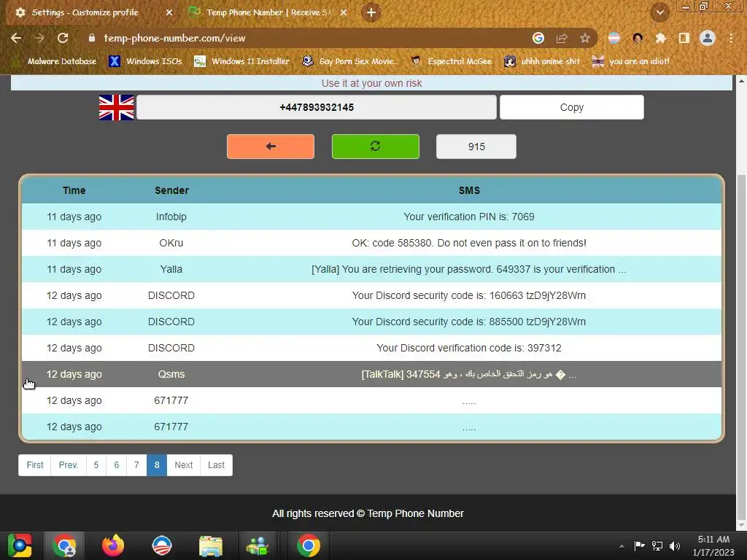This screenshot has width=747, height=560.
Task: Go to First page of messages
Action: pos(35,464)
